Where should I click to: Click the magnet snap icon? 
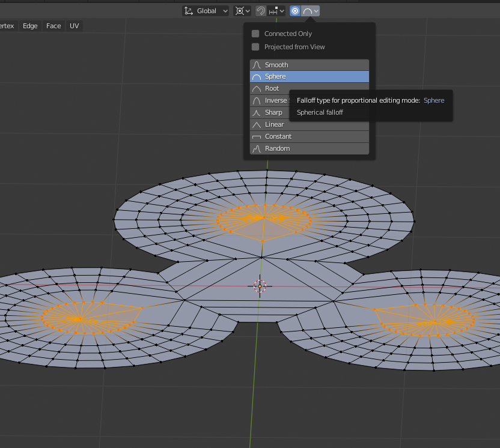pos(260,11)
